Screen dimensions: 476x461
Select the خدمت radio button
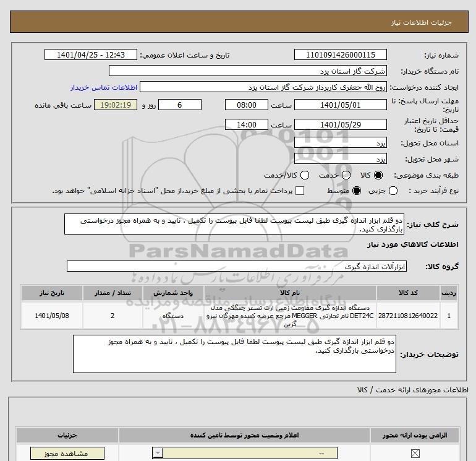(x=346, y=175)
